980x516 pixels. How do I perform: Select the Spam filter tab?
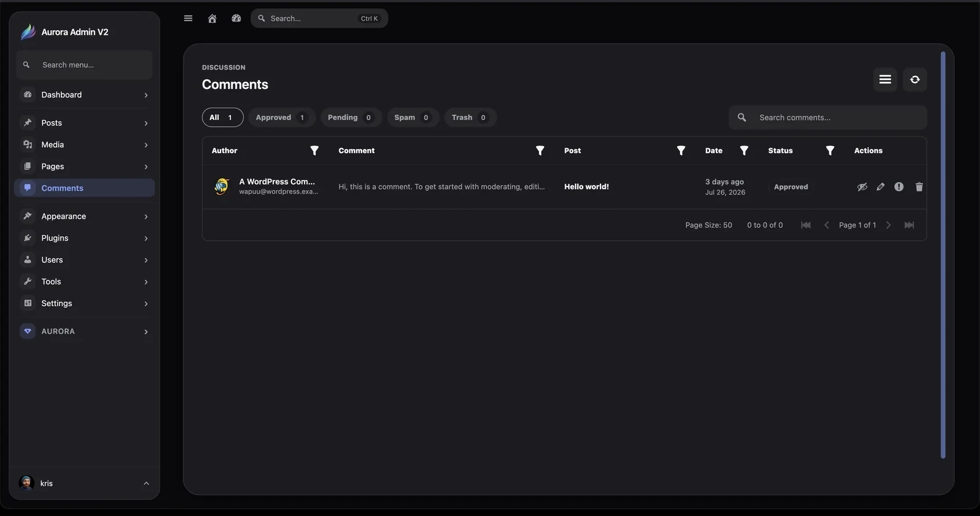pyautogui.click(x=413, y=117)
